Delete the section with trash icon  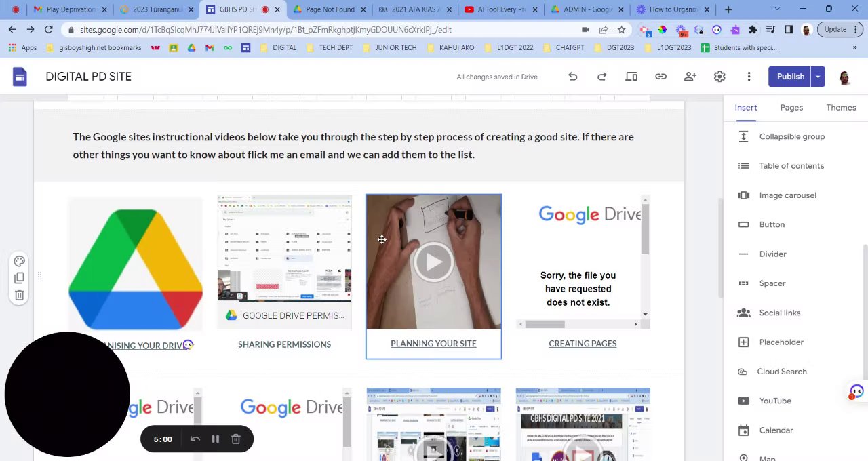click(x=20, y=295)
